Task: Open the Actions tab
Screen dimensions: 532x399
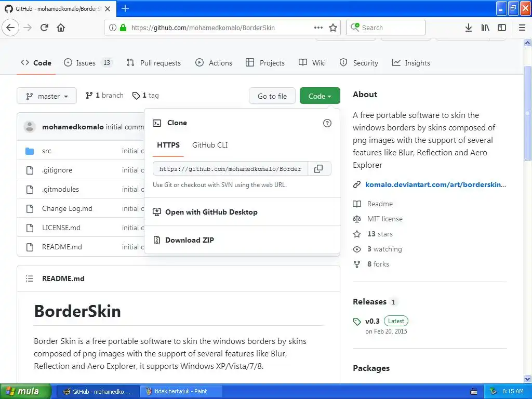Action: pyautogui.click(x=214, y=63)
